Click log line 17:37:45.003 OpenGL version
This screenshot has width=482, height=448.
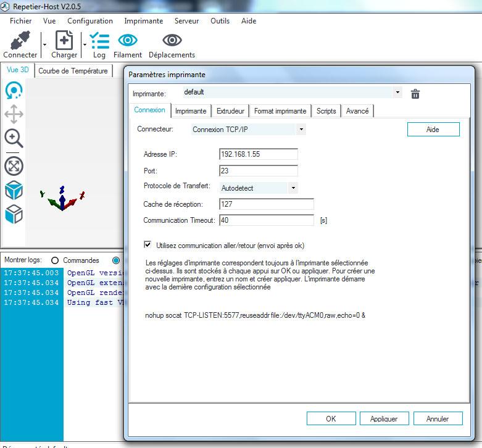click(x=63, y=273)
